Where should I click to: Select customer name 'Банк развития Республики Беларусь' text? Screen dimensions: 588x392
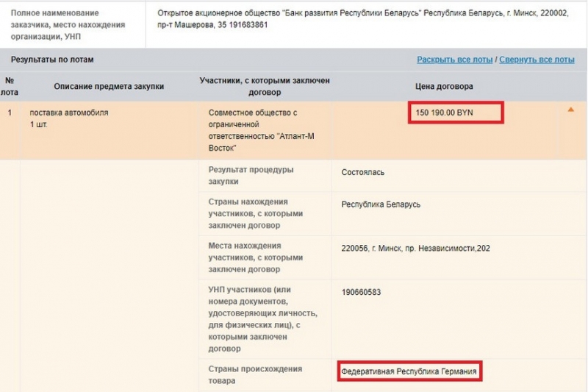(x=351, y=13)
